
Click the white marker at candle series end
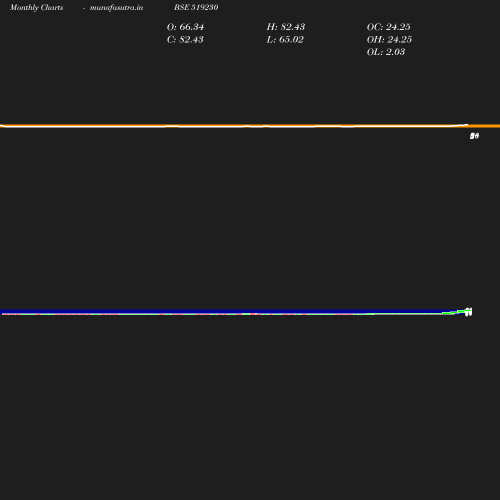468,312
